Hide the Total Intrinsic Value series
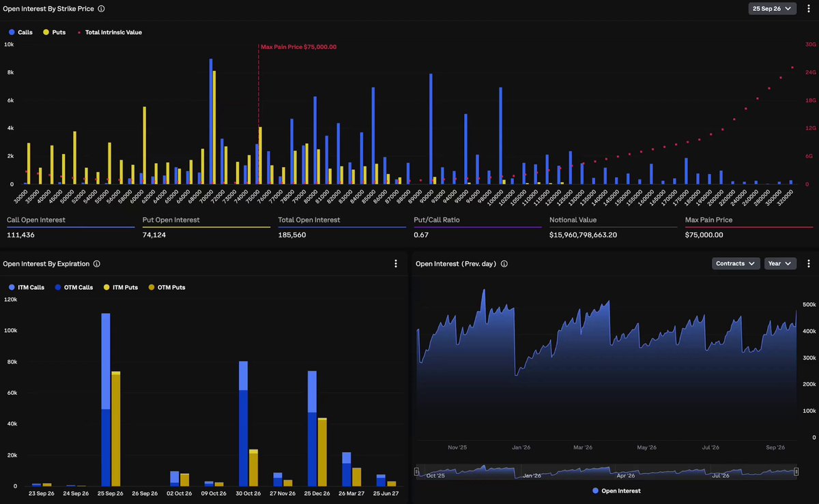 [109, 32]
